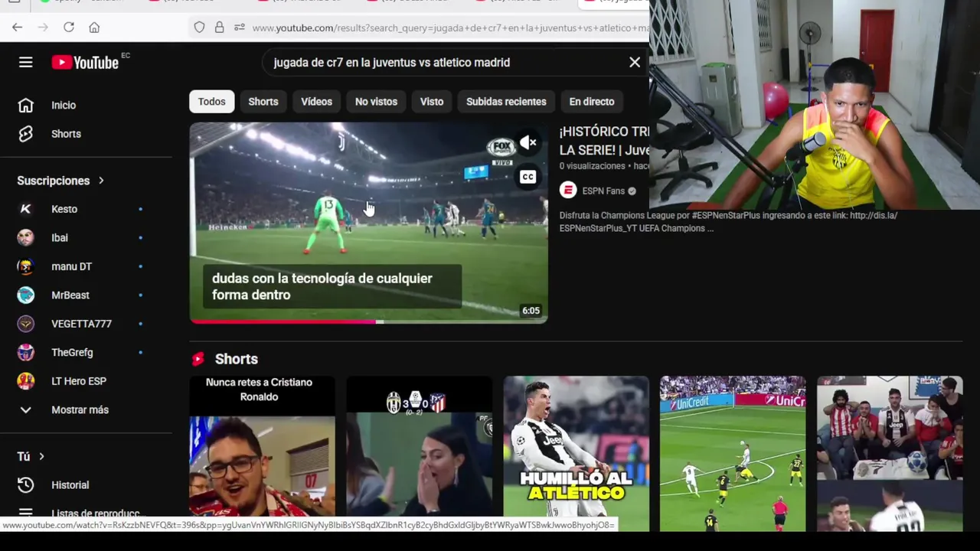Click the 6:05 video duration badge
This screenshot has height=551, width=980.
(531, 311)
